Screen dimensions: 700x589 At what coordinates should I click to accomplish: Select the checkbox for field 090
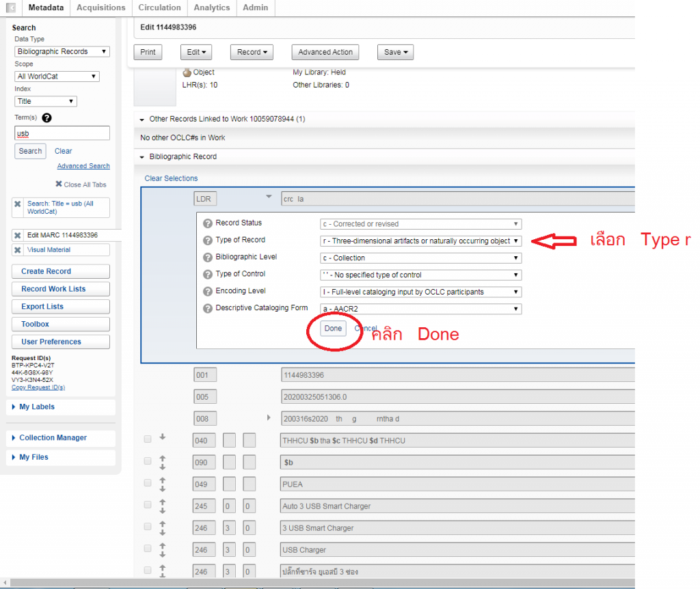tap(148, 461)
